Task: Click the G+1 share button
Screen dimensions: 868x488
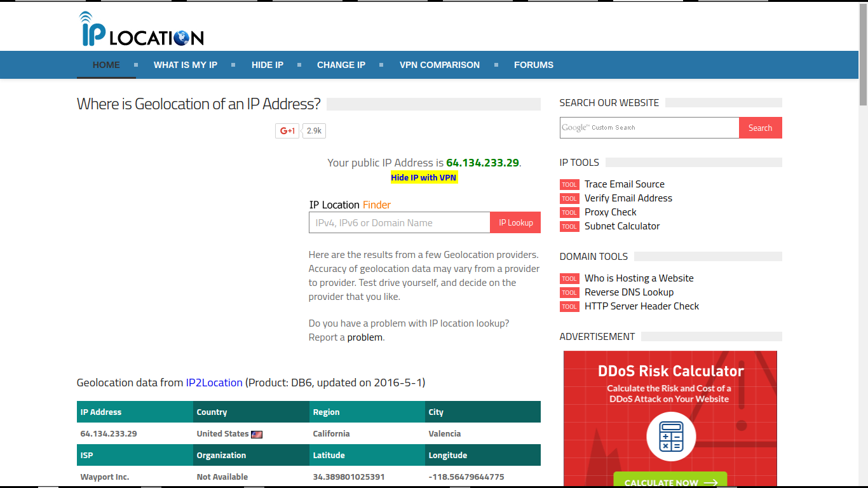Action: tap(287, 131)
